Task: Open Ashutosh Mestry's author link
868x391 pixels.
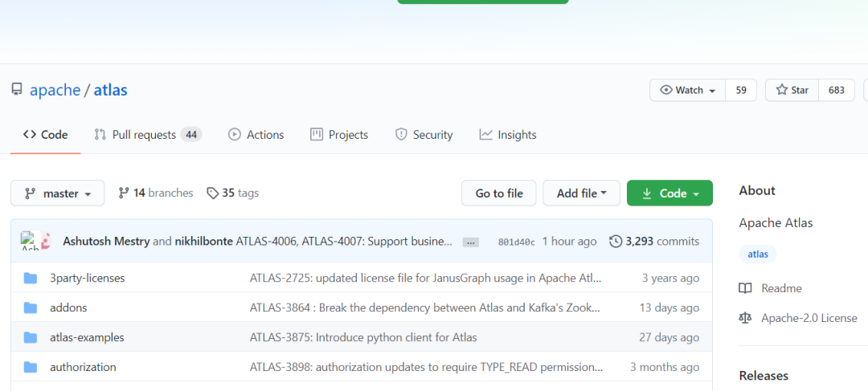Action: [x=106, y=241]
